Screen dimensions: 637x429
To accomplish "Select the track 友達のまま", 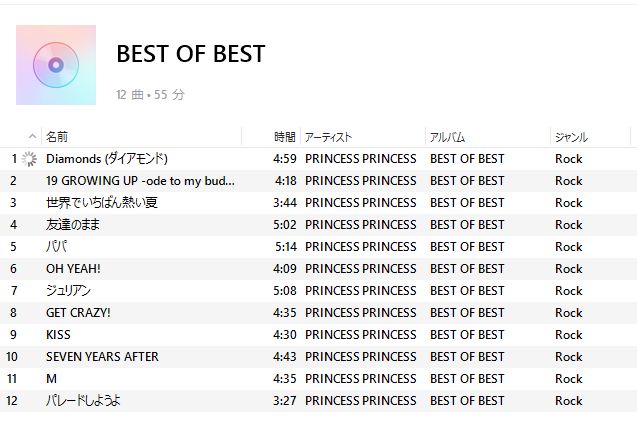I will (73, 225).
